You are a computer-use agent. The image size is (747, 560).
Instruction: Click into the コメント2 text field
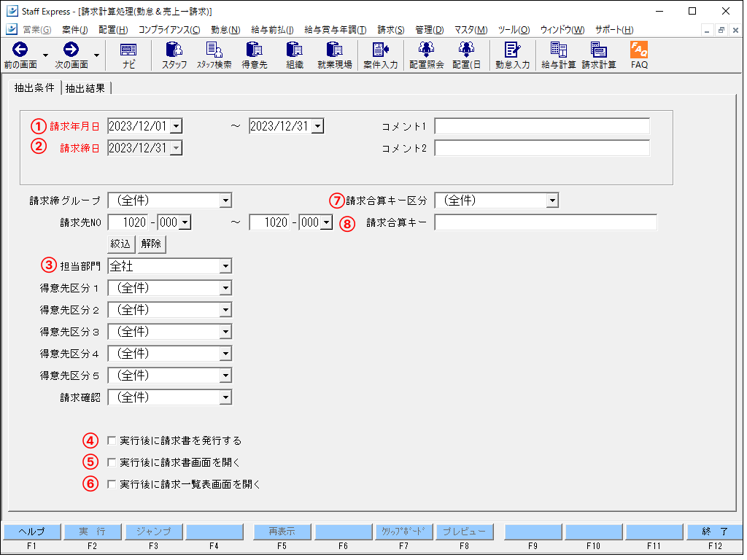click(x=542, y=148)
